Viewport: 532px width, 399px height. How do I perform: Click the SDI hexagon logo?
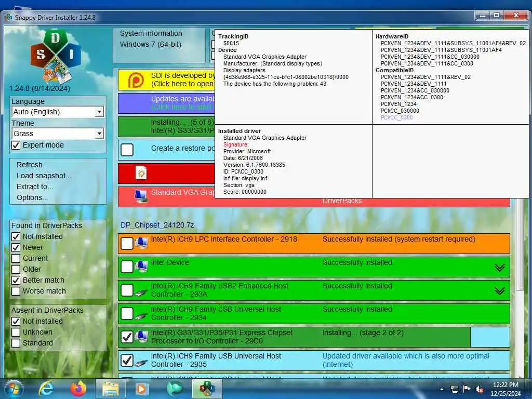click(x=56, y=56)
